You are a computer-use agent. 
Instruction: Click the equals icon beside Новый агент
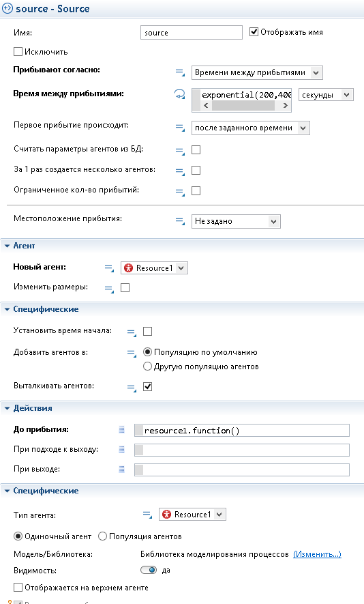[109, 268]
